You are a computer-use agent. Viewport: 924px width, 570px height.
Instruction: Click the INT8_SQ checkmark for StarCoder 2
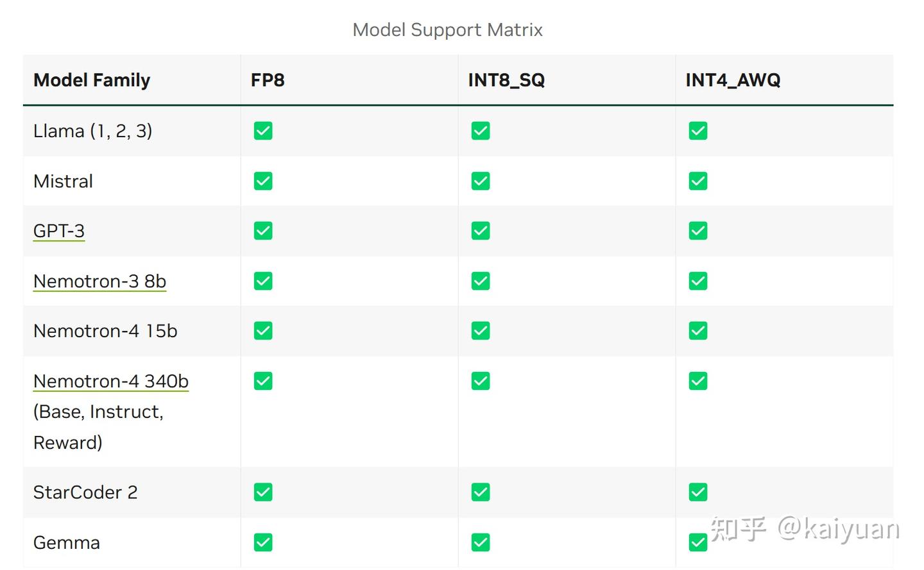pos(481,492)
